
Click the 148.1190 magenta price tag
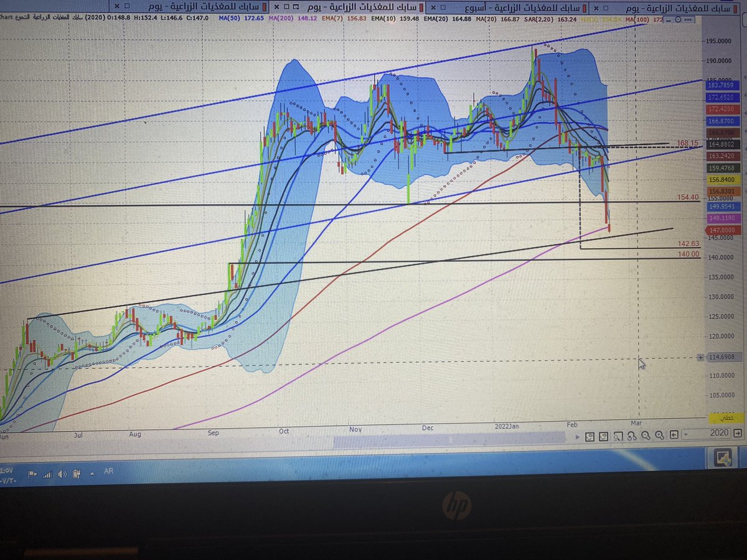tap(724, 218)
